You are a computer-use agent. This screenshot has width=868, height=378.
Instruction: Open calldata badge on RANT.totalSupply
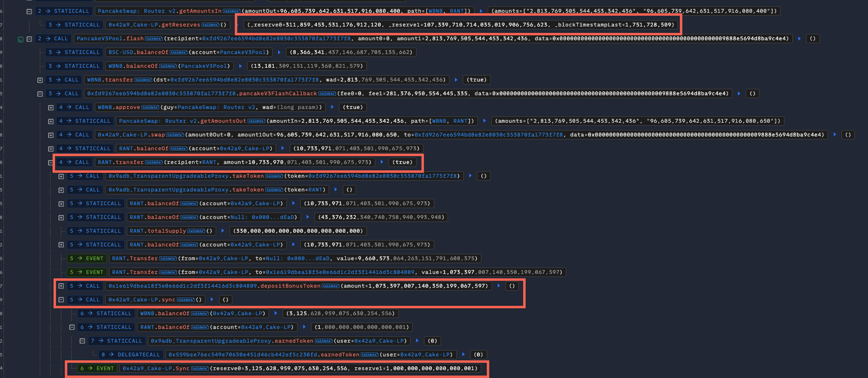[196, 231]
